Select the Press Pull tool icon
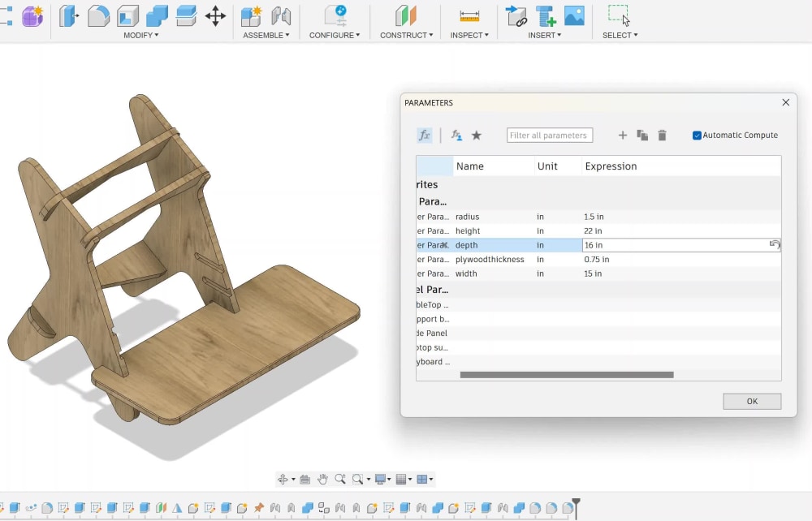The width and height of the screenshot is (812, 521). click(68, 15)
